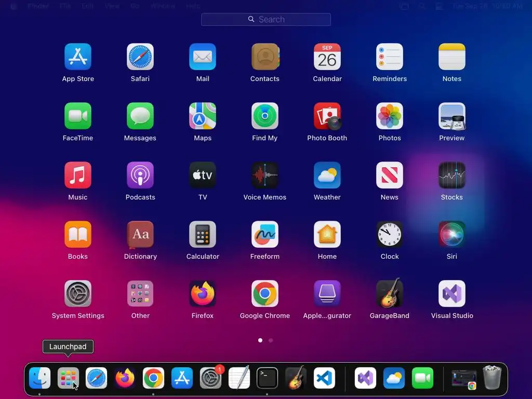Screen dimensions: 532x399
Task: Click the Launchpad search field
Action: [266, 19]
